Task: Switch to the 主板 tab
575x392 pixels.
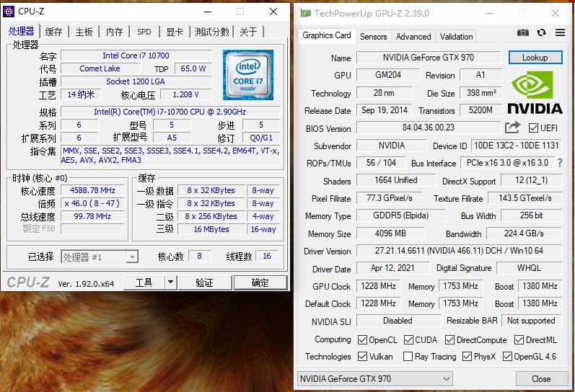Action: (84, 32)
